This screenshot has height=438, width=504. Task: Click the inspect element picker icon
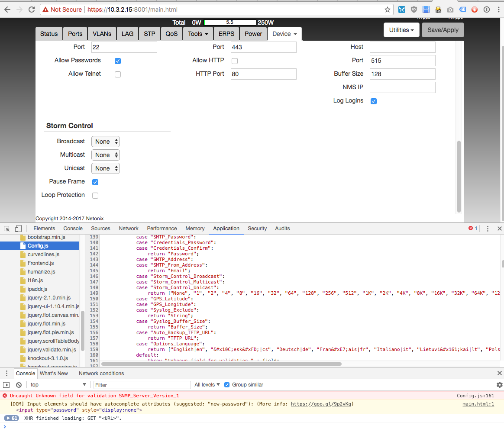7,229
